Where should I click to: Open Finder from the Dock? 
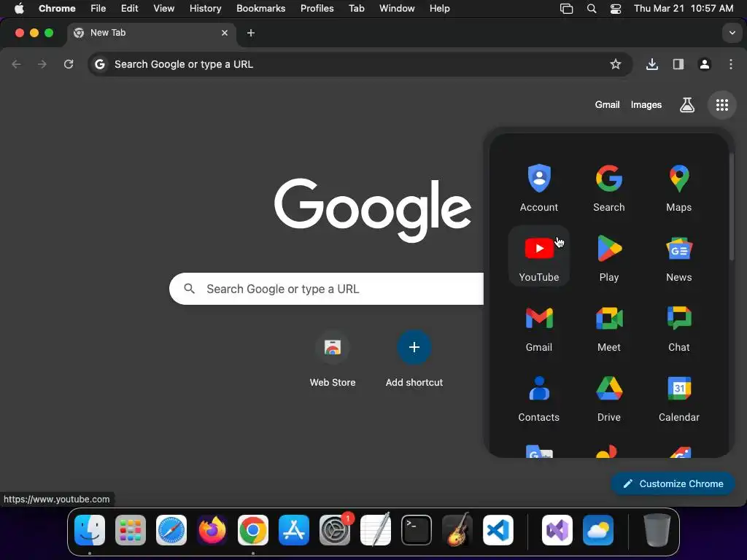click(x=90, y=530)
